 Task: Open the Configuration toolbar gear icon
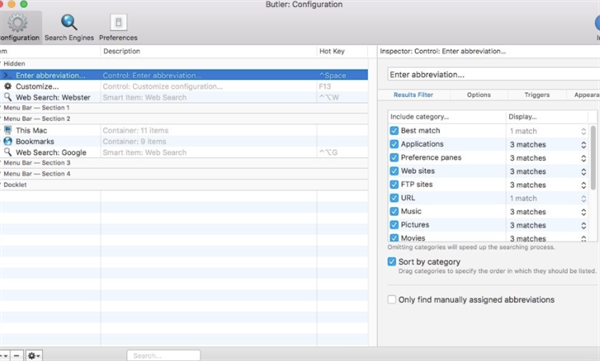pos(17,23)
